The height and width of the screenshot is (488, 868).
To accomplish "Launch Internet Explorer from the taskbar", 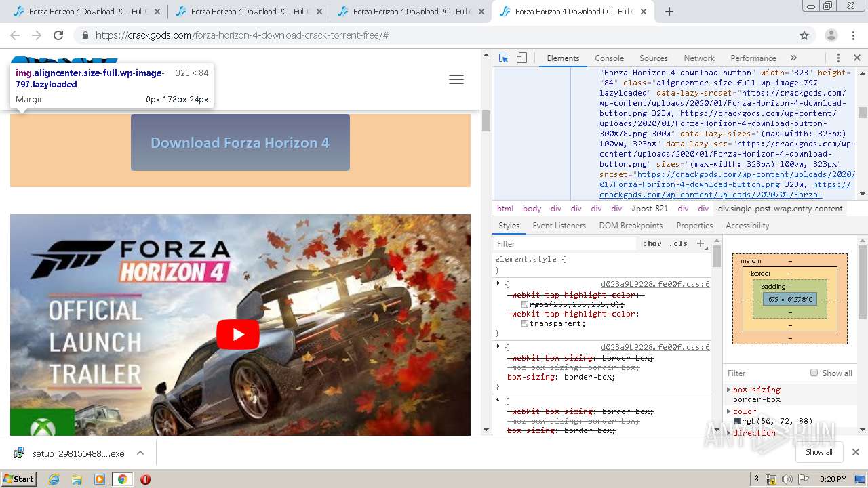I will click(54, 479).
